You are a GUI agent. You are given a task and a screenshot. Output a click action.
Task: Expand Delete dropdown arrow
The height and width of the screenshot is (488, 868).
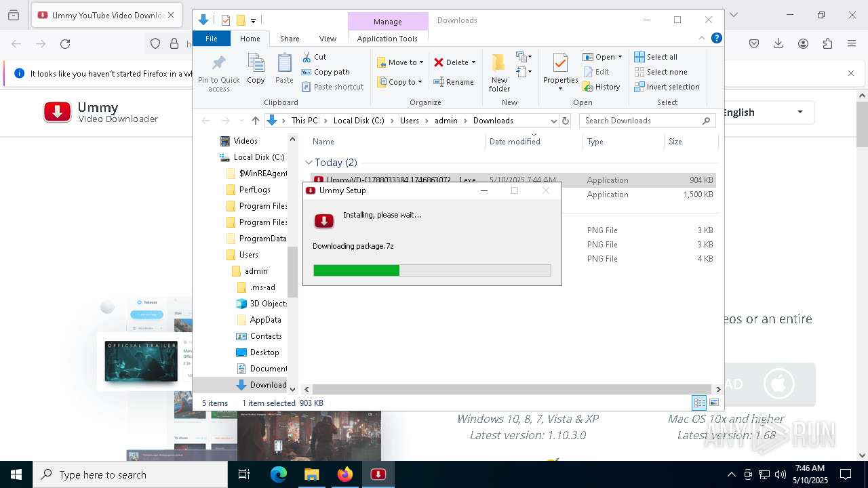pos(473,62)
